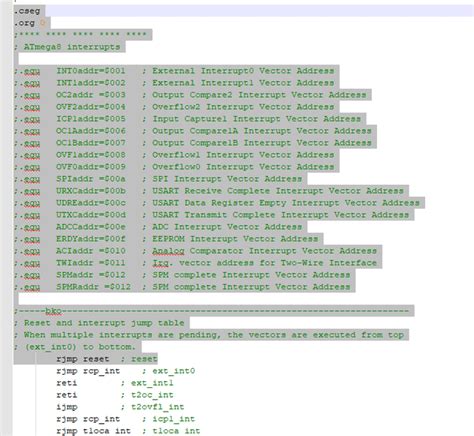Screen dimensions: 474x436
Task: Click the INT1addr=$002 definition
Action: [91, 83]
